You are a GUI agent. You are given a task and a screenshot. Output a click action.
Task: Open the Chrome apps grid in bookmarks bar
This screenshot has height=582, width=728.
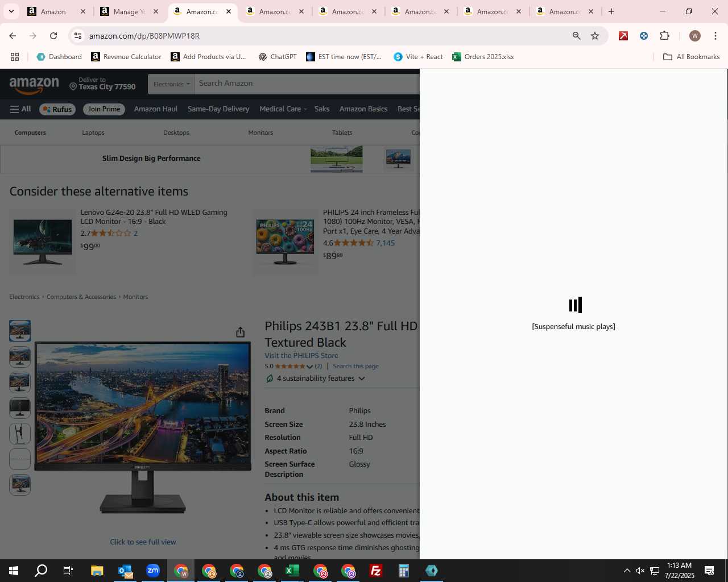tap(15, 57)
